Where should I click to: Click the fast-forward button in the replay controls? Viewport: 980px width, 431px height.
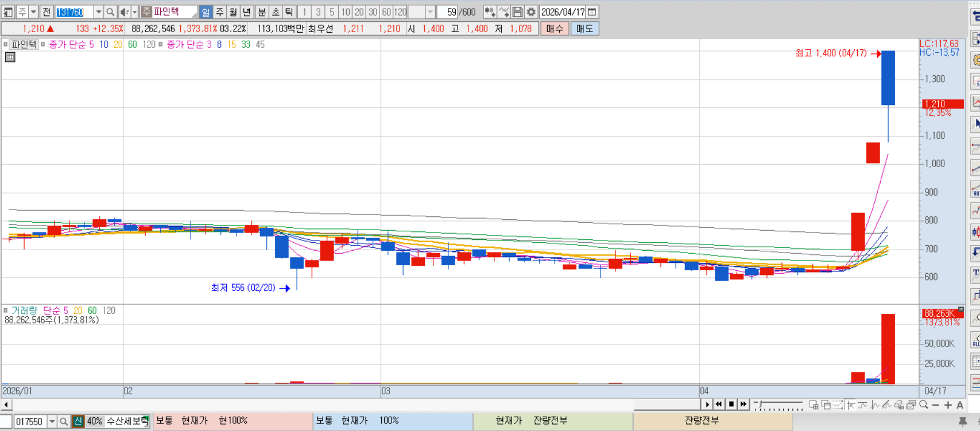point(743,405)
